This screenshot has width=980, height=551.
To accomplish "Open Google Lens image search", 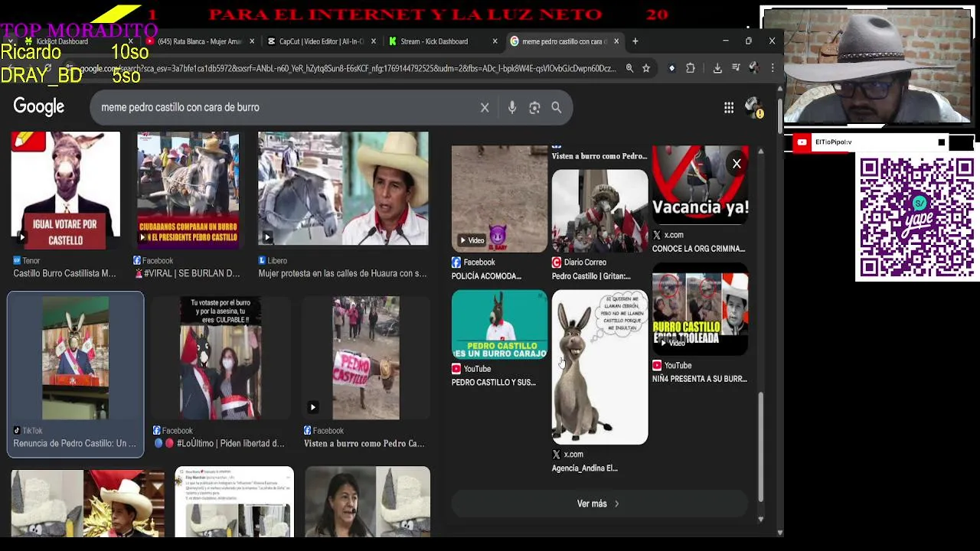I will pyautogui.click(x=534, y=108).
